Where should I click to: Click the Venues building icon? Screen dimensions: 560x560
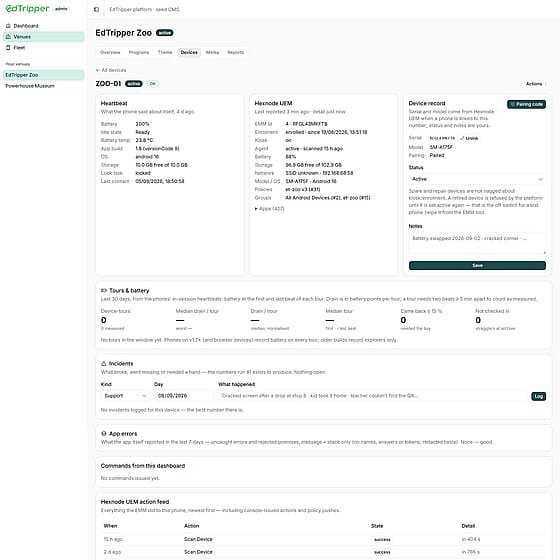pyautogui.click(x=8, y=36)
